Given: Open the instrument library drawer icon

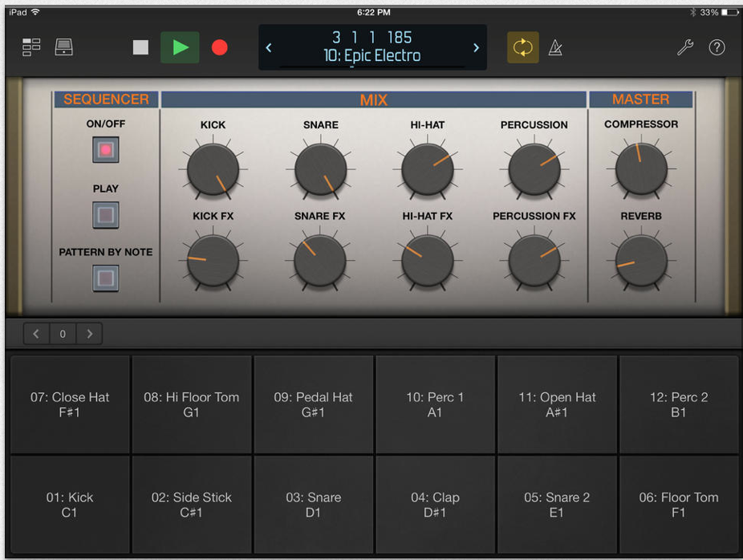Looking at the screenshot, I should [x=64, y=47].
